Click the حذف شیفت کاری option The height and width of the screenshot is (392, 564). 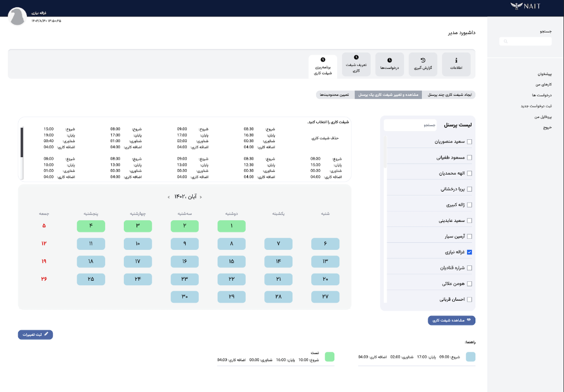(325, 138)
